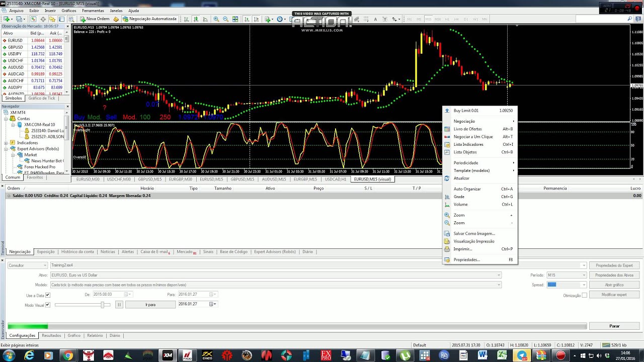Open Internet Explorer from the taskbar

pos(30,355)
